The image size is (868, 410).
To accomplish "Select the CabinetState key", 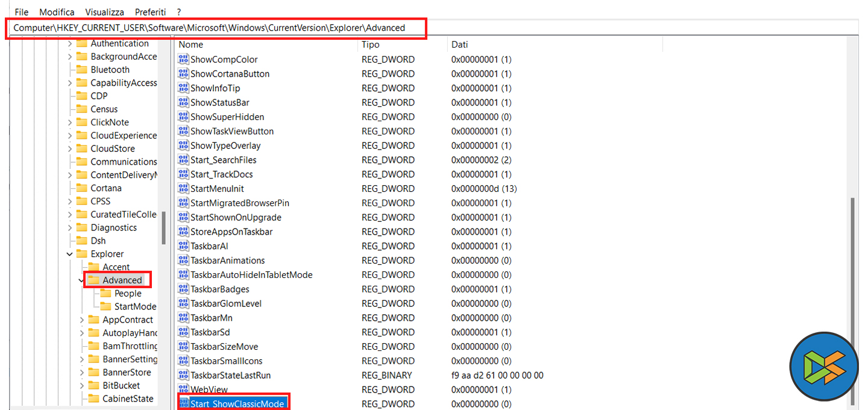I will [128, 399].
